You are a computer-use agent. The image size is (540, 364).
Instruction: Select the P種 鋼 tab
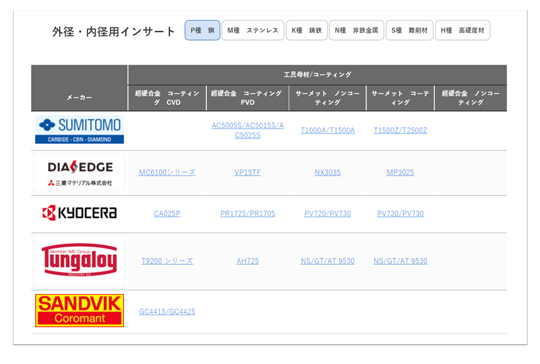tap(202, 30)
